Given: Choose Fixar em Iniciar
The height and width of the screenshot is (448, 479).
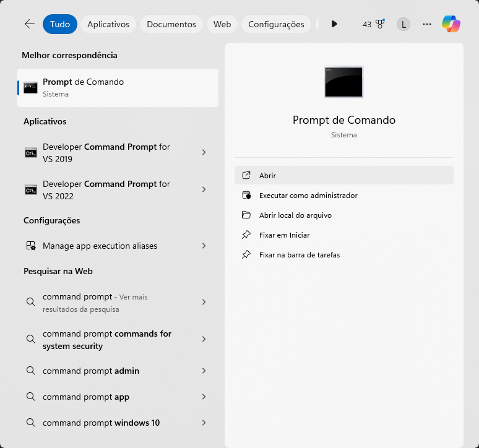Looking at the screenshot, I should pos(344,235).
